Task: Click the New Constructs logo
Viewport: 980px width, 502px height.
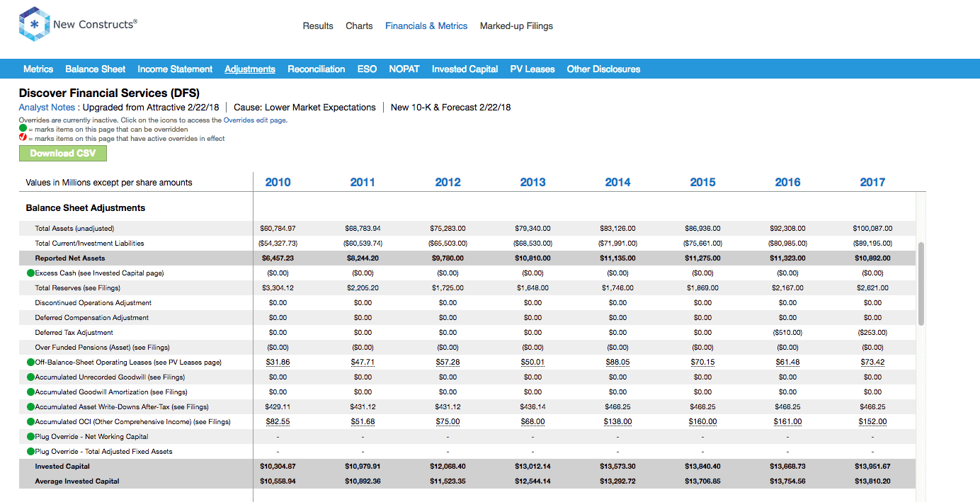Action: tap(78, 25)
